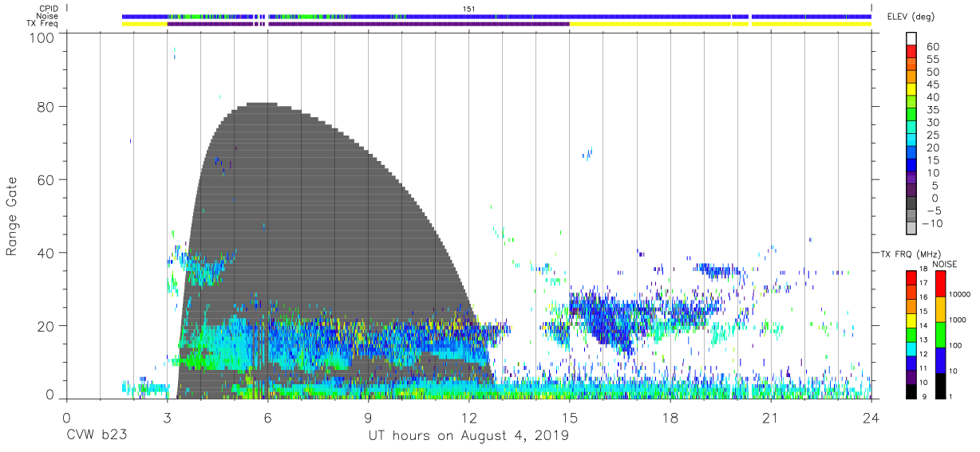Click the x-axis tick label '6'

click(267, 417)
